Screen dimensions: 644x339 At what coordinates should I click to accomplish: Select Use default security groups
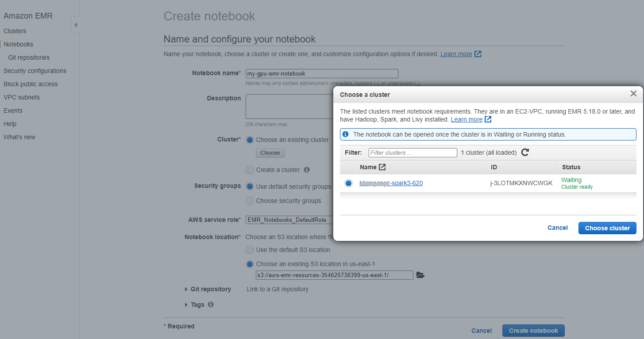(250, 187)
